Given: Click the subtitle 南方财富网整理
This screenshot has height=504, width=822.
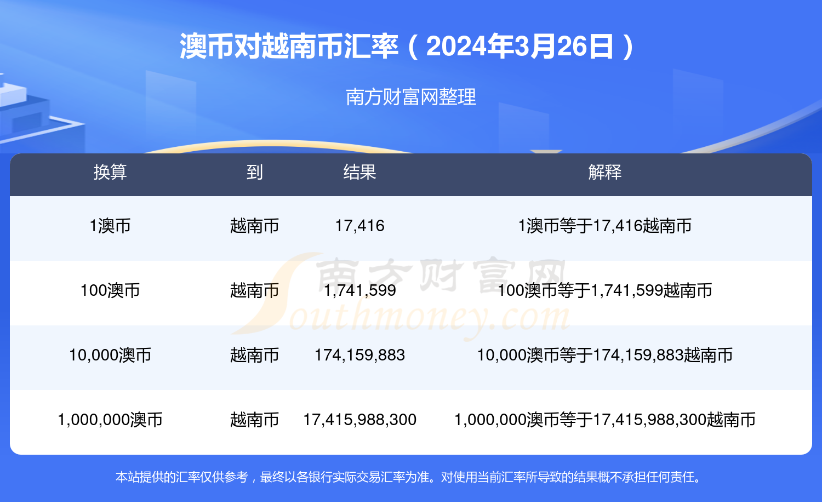Looking at the screenshot, I should point(411,97).
